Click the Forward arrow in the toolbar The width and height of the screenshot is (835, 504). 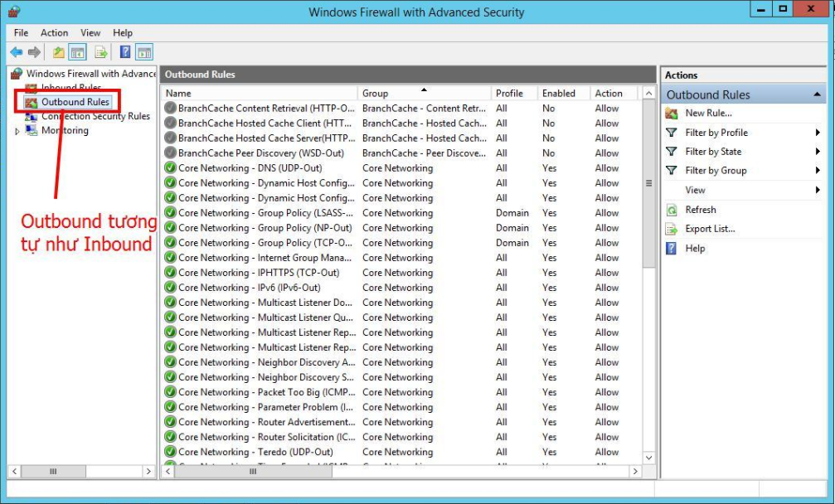point(34,52)
